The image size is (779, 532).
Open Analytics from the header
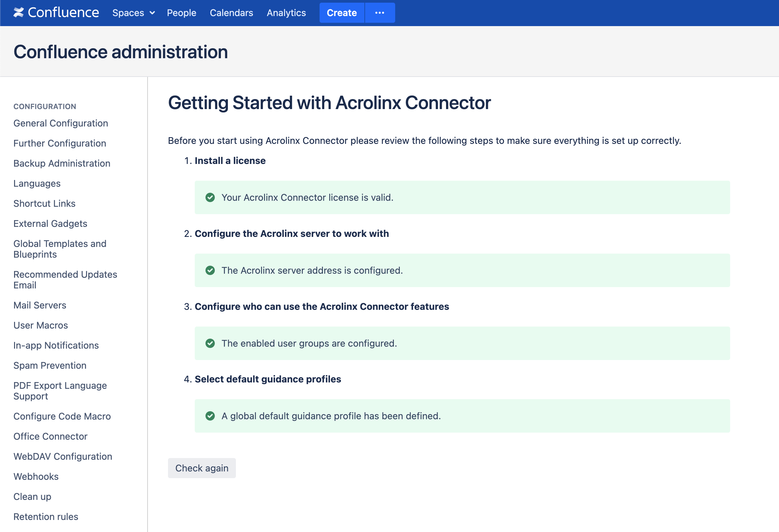(x=286, y=13)
